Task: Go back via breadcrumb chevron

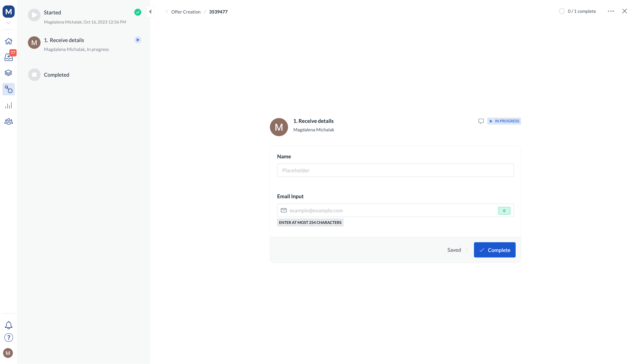Action: click(x=167, y=12)
